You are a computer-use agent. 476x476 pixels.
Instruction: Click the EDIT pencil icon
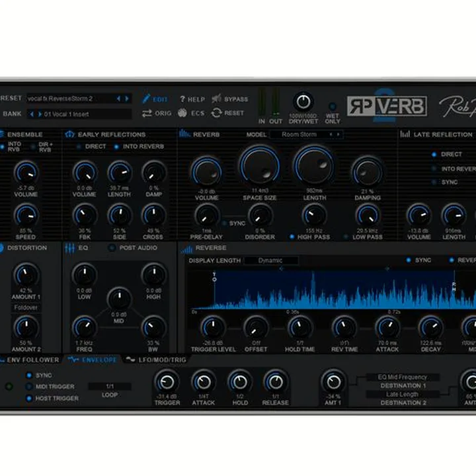point(146,99)
